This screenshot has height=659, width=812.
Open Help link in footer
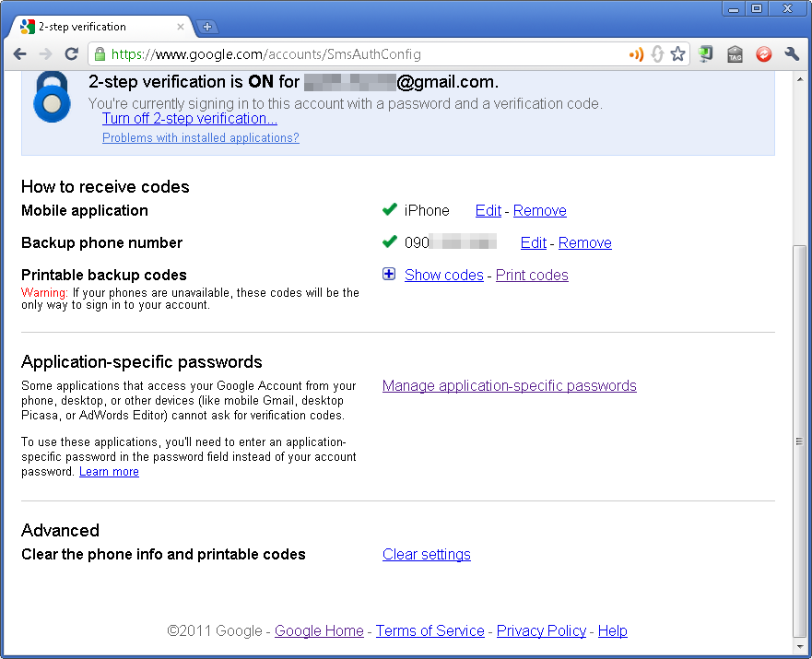(612, 631)
